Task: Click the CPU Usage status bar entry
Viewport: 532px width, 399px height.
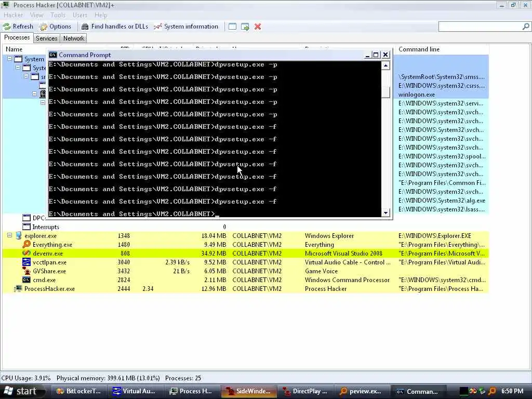Action: click(x=26, y=378)
